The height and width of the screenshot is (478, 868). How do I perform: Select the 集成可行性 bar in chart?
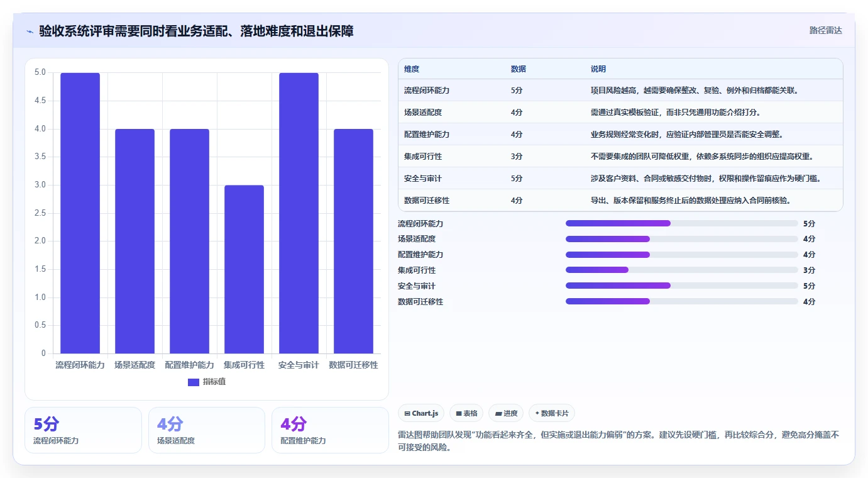pos(244,269)
